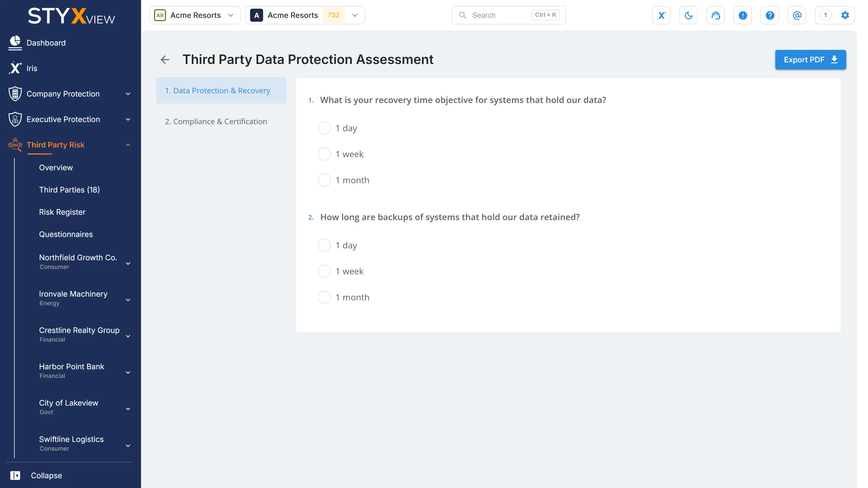The image size is (868, 488).
Task: Expand Executive Protection chevron
Action: click(128, 120)
